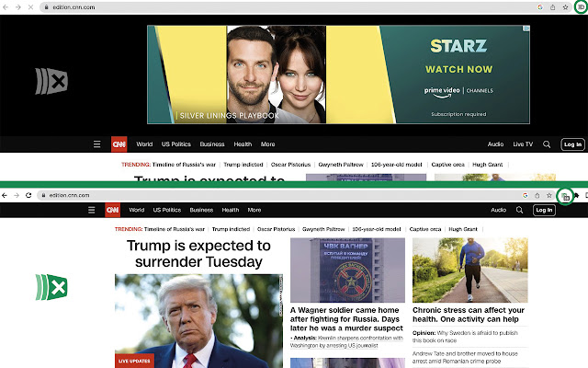
Task: Open World section in the top navbar
Action: 144,144
